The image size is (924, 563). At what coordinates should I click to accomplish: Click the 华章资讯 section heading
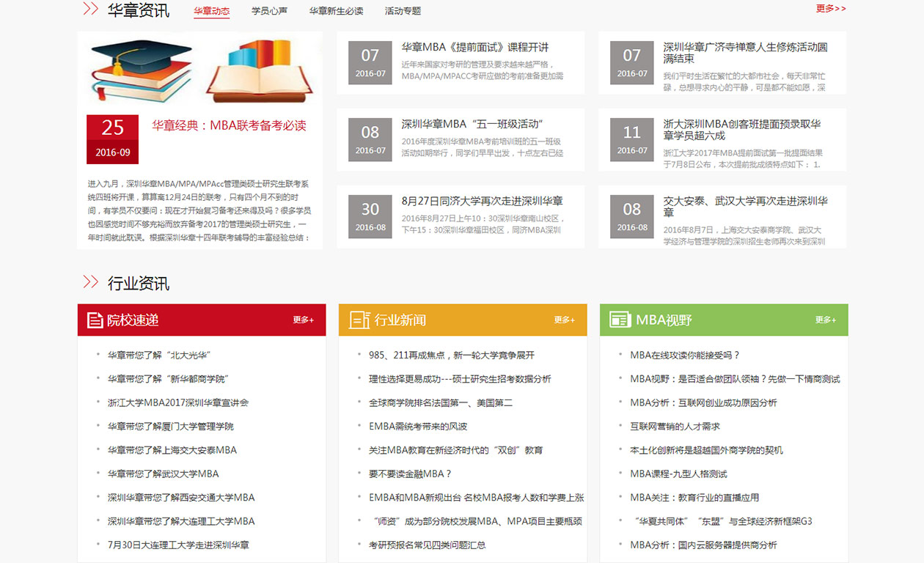pos(139,10)
